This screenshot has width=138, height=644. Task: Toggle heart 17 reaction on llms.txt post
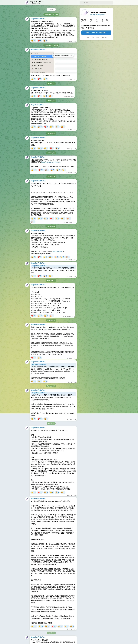pos(41,170)
